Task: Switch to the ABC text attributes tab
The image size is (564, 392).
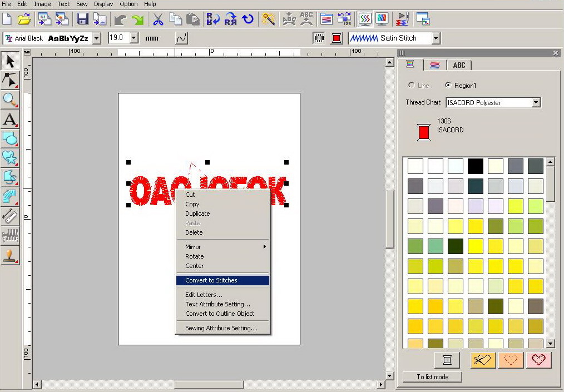Action: pos(459,65)
